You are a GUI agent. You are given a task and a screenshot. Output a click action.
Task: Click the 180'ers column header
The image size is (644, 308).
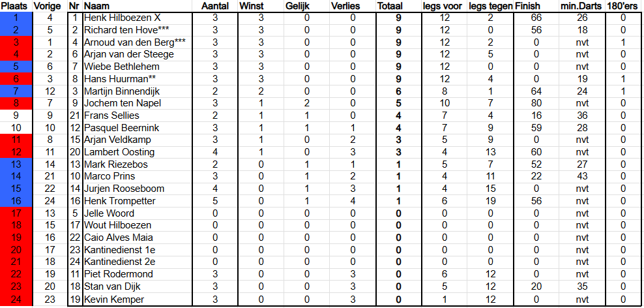pos(622,6)
